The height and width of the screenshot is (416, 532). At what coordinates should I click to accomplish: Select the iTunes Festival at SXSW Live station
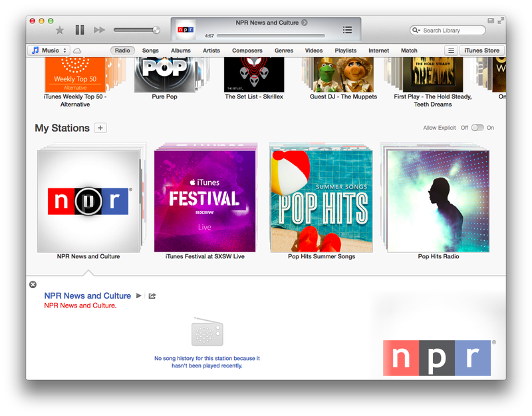pos(205,202)
